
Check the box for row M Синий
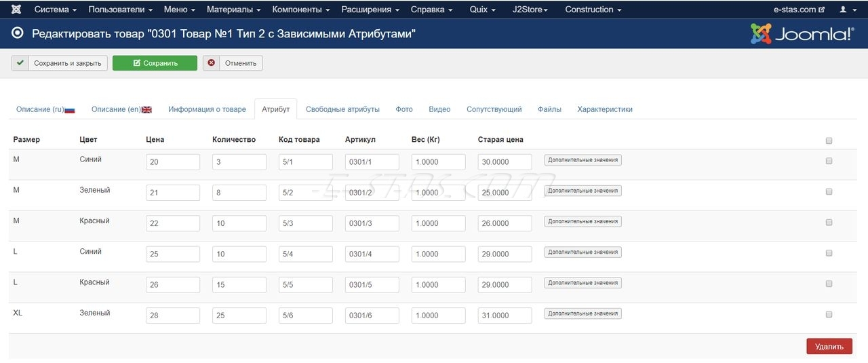pos(829,161)
